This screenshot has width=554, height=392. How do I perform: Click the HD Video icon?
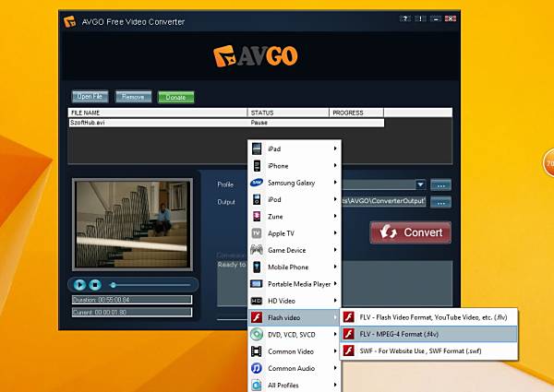[257, 301]
